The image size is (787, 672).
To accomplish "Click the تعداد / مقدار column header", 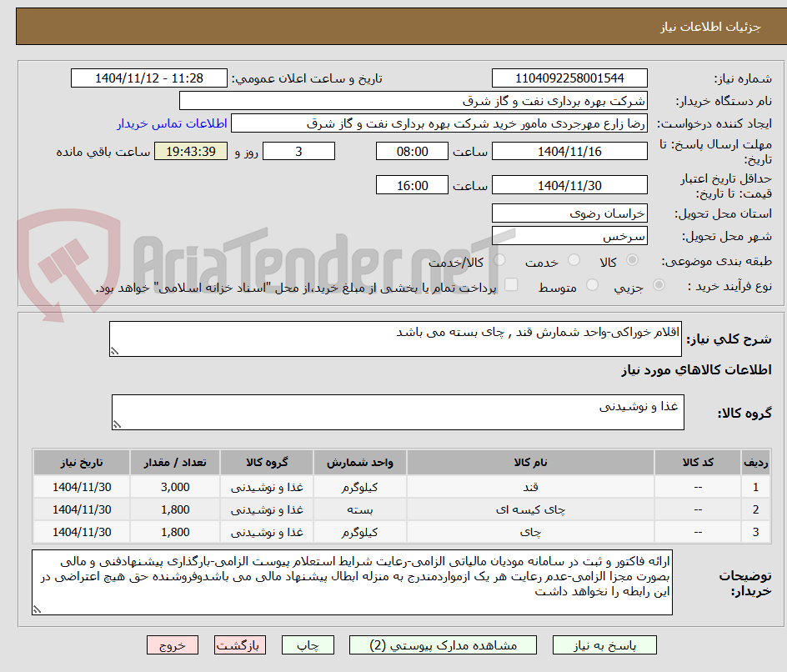I will 175,462.
